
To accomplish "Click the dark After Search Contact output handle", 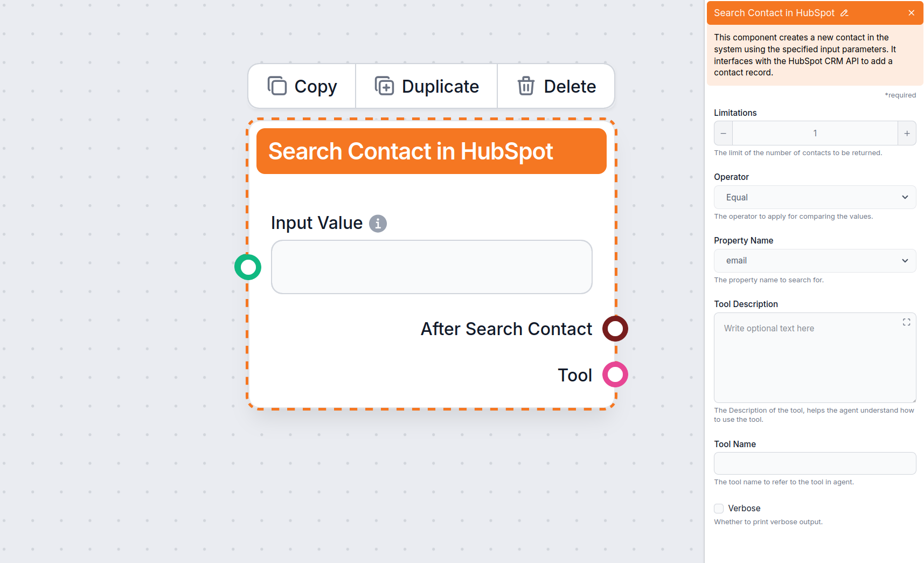I will click(x=614, y=329).
